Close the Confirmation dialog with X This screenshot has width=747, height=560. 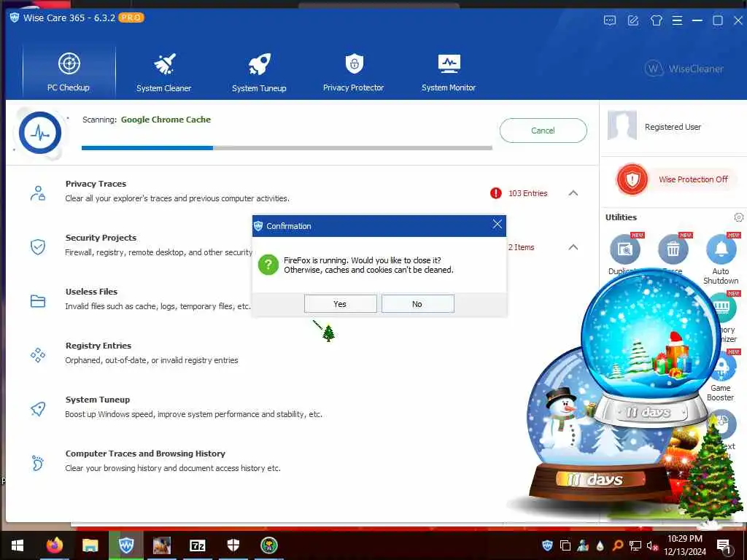tap(497, 224)
